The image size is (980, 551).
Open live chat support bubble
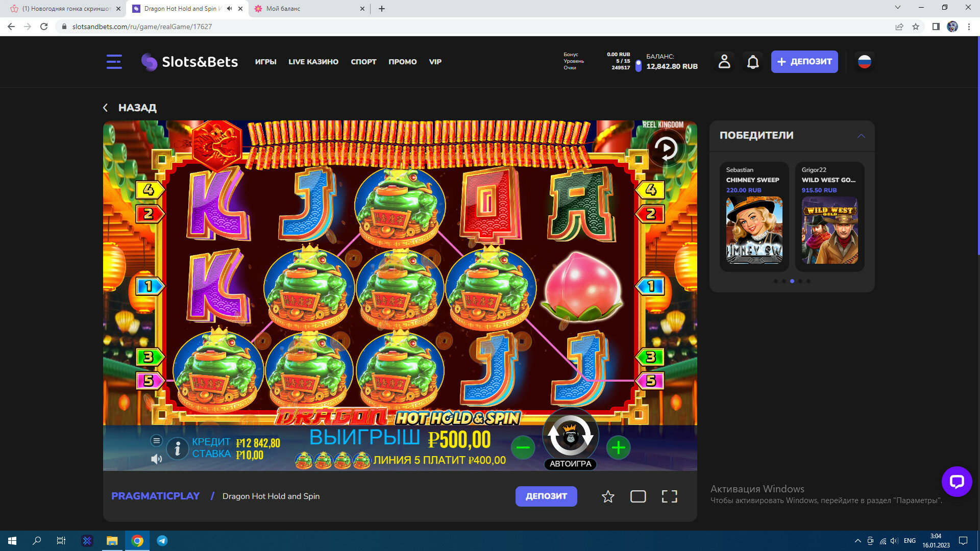click(957, 481)
